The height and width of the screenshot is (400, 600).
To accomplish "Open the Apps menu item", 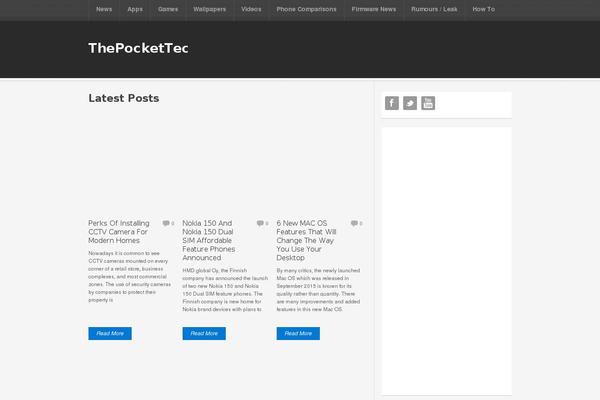I will pyautogui.click(x=135, y=9).
